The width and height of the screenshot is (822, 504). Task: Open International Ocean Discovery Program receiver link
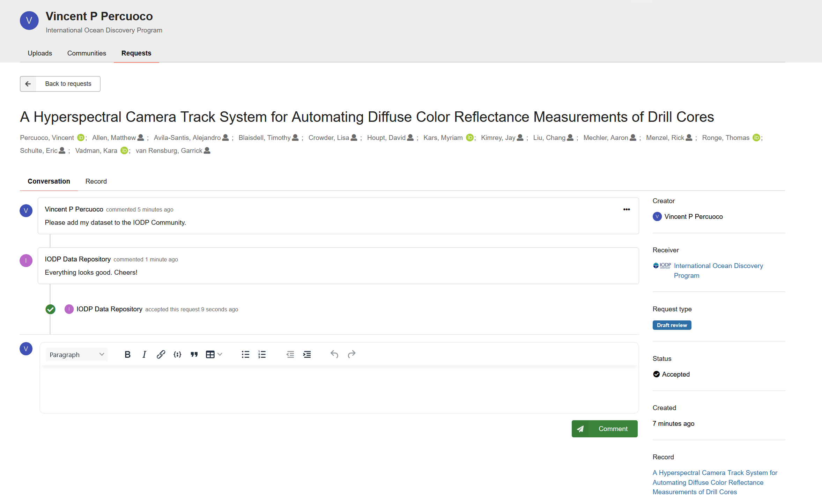[x=718, y=270]
